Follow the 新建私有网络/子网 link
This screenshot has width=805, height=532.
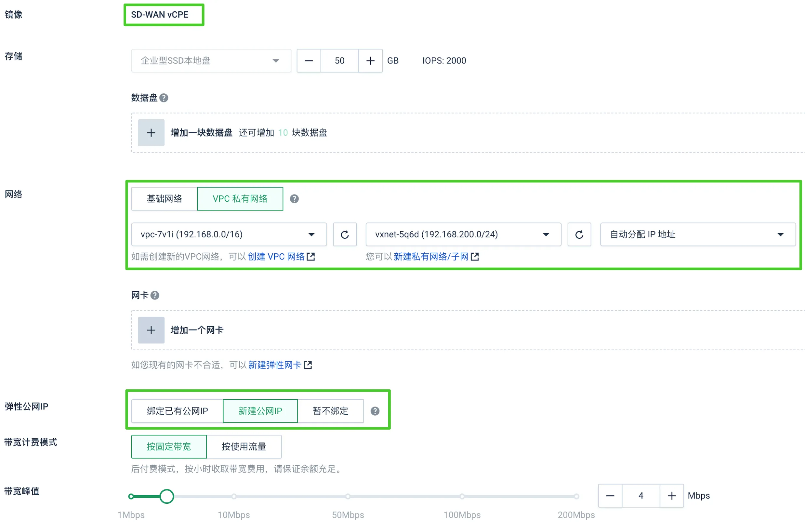431,257
